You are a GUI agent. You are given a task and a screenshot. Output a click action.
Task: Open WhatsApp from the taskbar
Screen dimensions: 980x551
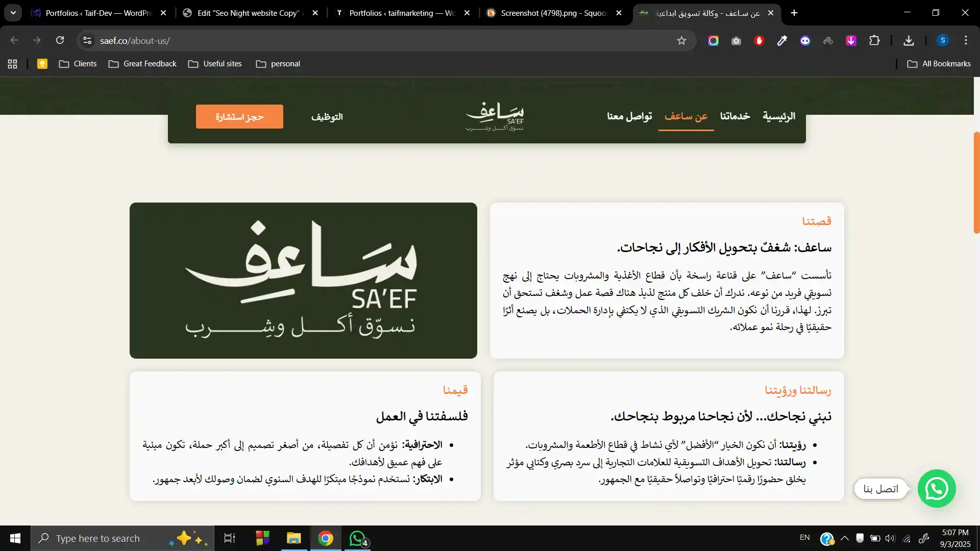[358, 538]
